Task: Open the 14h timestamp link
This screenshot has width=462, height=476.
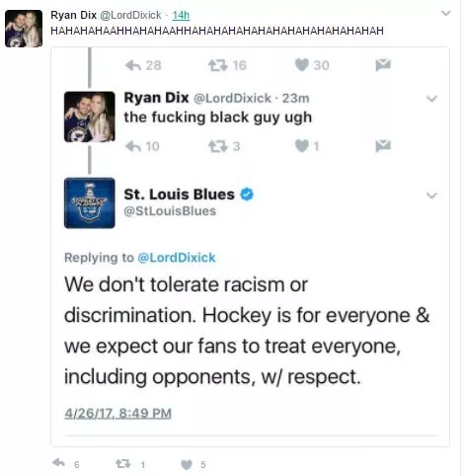Action: (181, 15)
